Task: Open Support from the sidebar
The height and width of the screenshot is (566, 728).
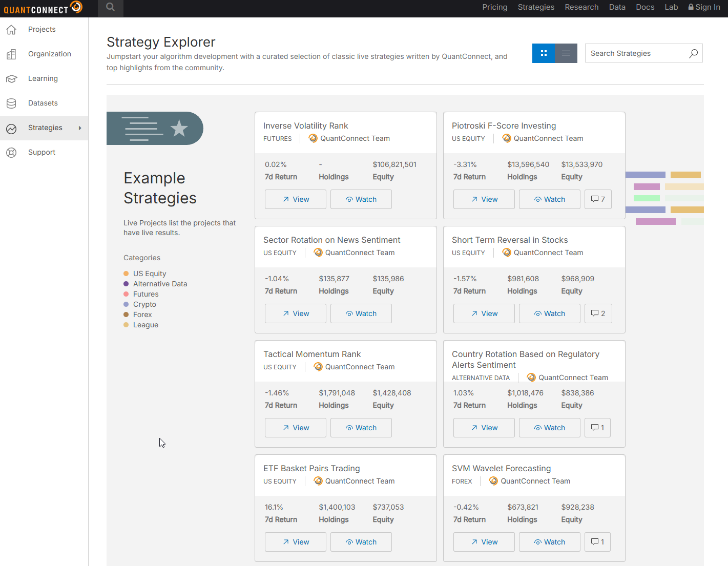Action: (41, 152)
